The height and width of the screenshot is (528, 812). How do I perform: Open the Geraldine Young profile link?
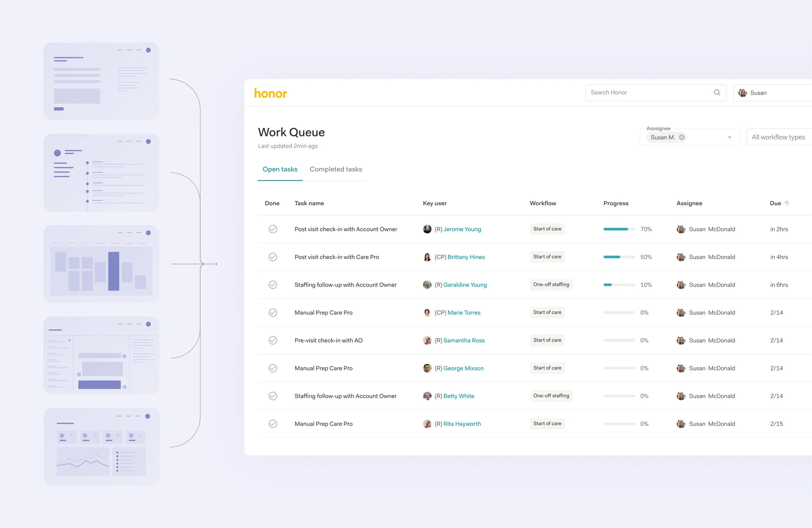(465, 285)
